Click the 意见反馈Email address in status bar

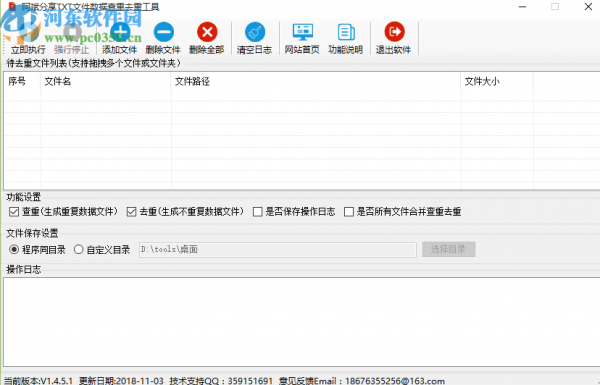coord(362,381)
